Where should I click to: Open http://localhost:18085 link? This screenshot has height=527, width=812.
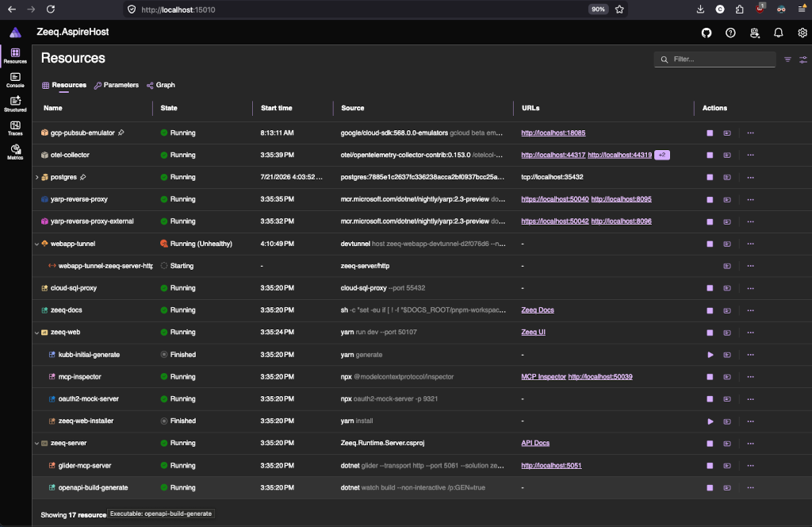point(553,133)
